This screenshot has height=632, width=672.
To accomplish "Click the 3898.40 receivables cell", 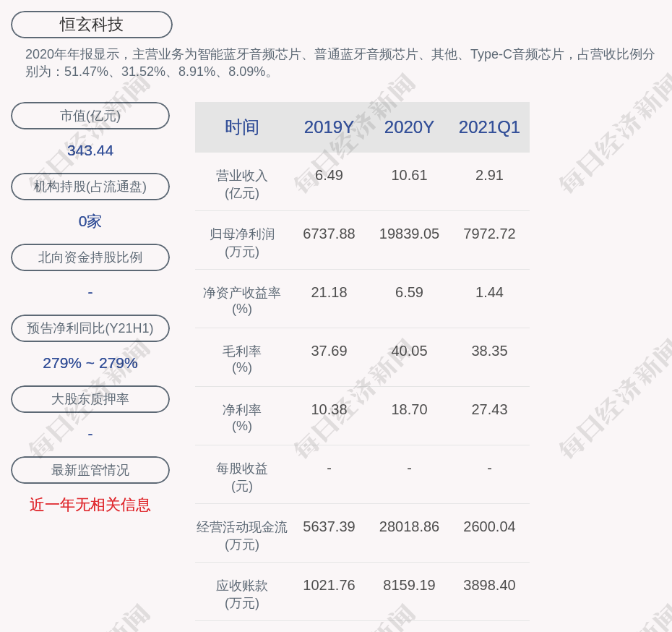I will pyautogui.click(x=489, y=585).
